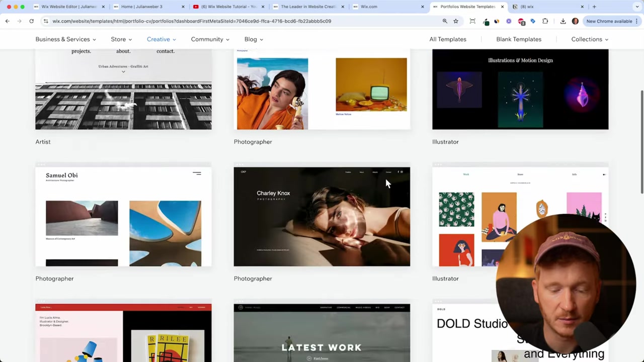Open the red extension with badge 2

coord(521,22)
